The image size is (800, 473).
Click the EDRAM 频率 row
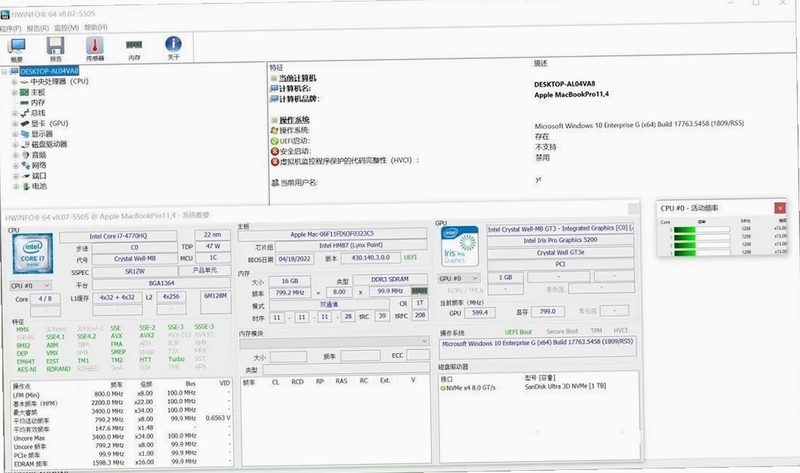coord(121,462)
